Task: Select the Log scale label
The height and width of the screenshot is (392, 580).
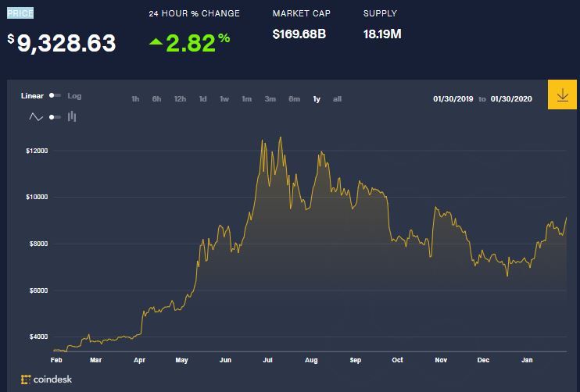Action: pos(74,96)
